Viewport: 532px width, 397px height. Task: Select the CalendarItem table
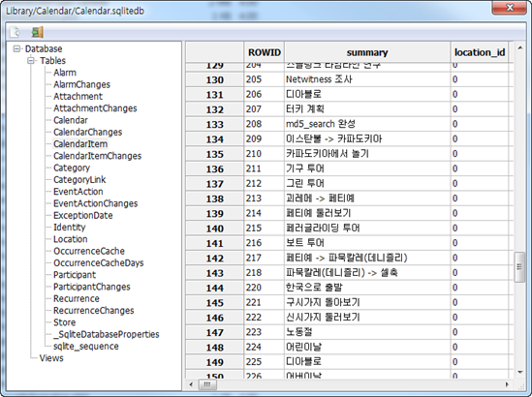click(x=80, y=143)
